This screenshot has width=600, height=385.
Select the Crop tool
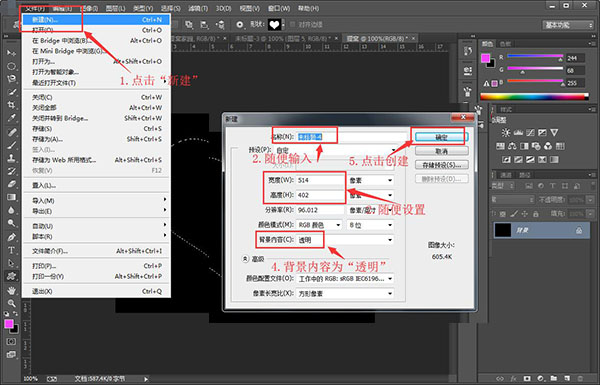click(x=11, y=104)
